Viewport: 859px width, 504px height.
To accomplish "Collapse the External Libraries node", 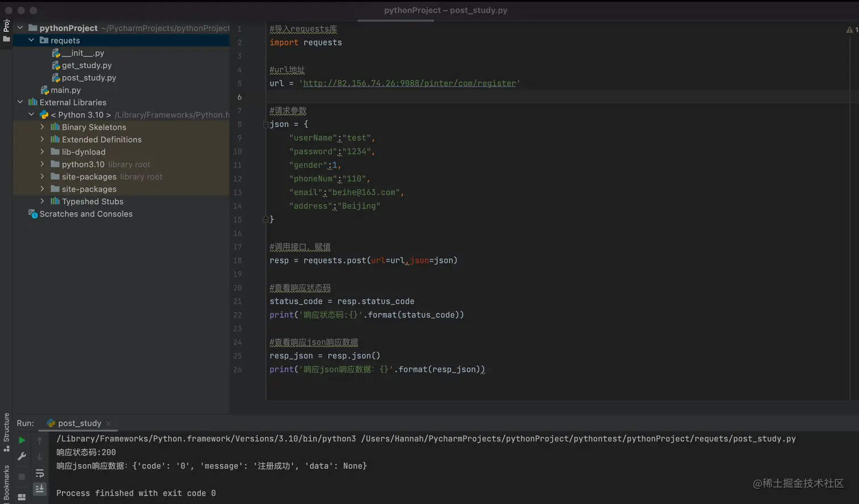I will (20, 102).
